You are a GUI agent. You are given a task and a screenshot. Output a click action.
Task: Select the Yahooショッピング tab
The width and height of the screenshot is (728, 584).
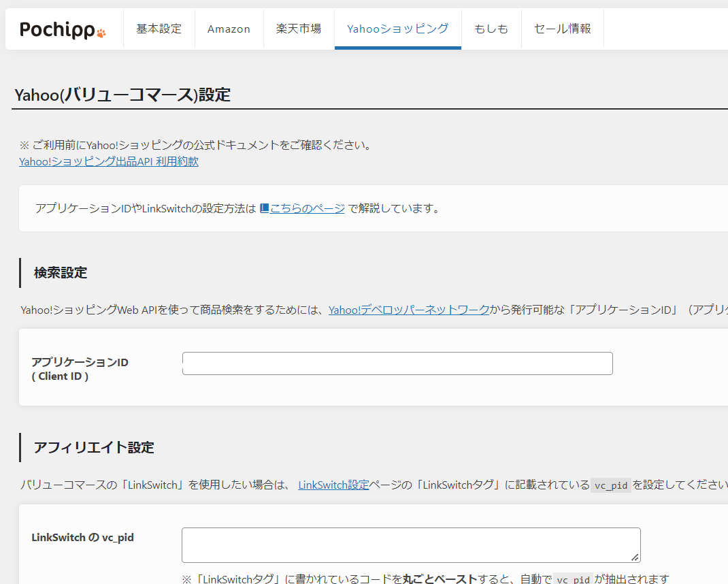(398, 29)
